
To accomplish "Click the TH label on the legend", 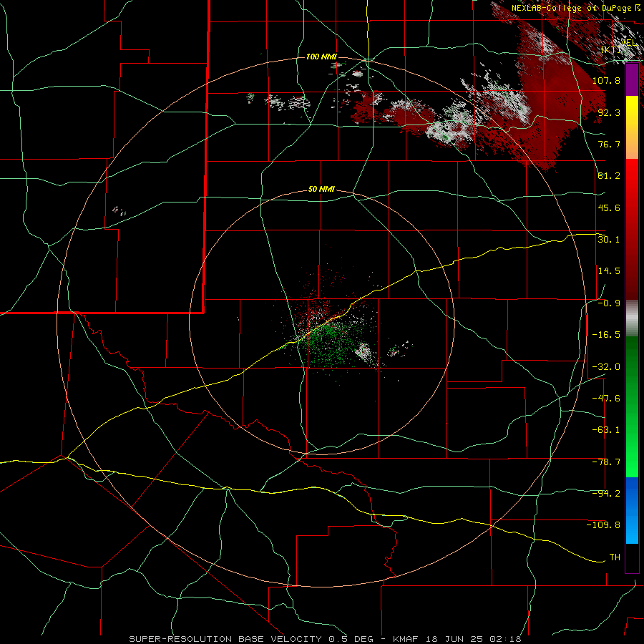I will (x=615, y=557).
